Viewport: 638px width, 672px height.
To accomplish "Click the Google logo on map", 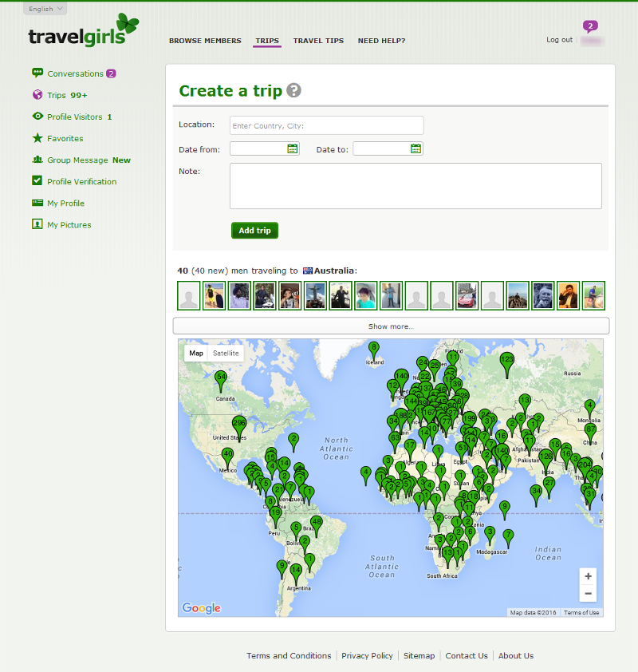I will (201, 607).
